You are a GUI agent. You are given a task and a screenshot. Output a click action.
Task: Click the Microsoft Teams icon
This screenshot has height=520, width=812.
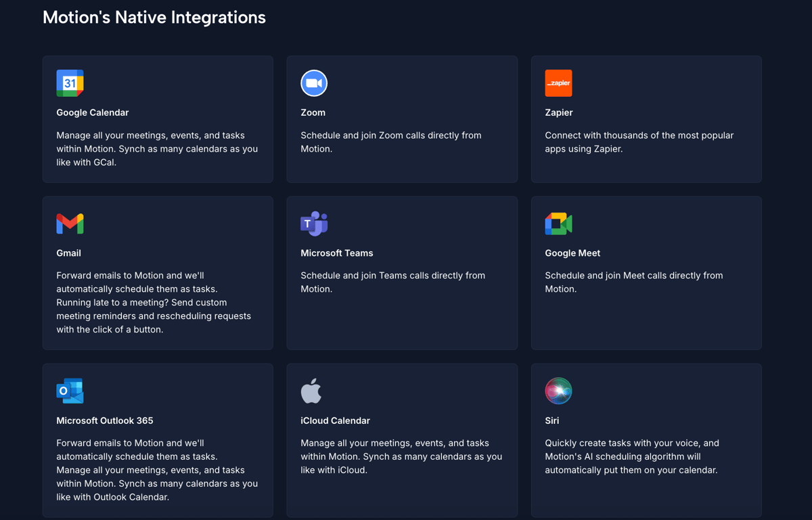coord(314,223)
